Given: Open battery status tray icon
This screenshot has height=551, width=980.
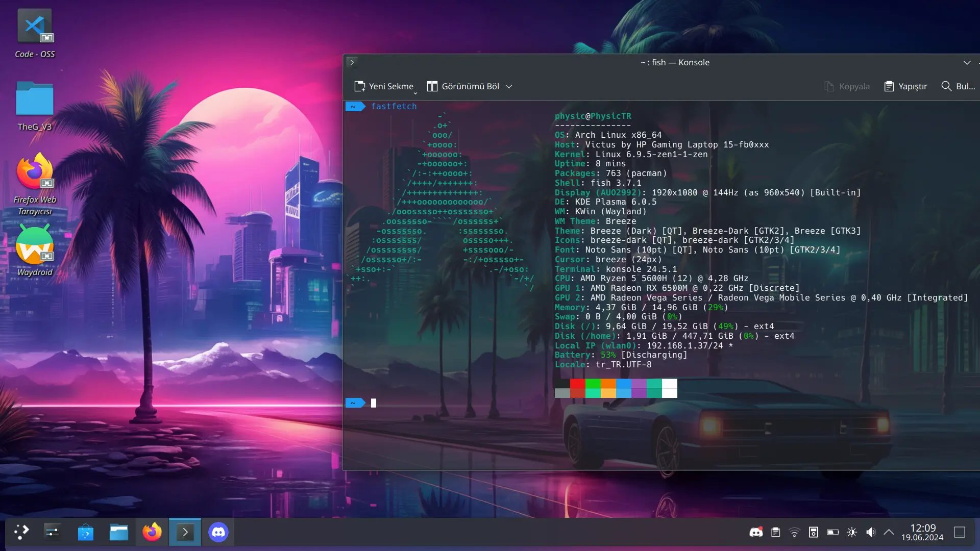Looking at the screenshot, I should click(x=832, y=532).
